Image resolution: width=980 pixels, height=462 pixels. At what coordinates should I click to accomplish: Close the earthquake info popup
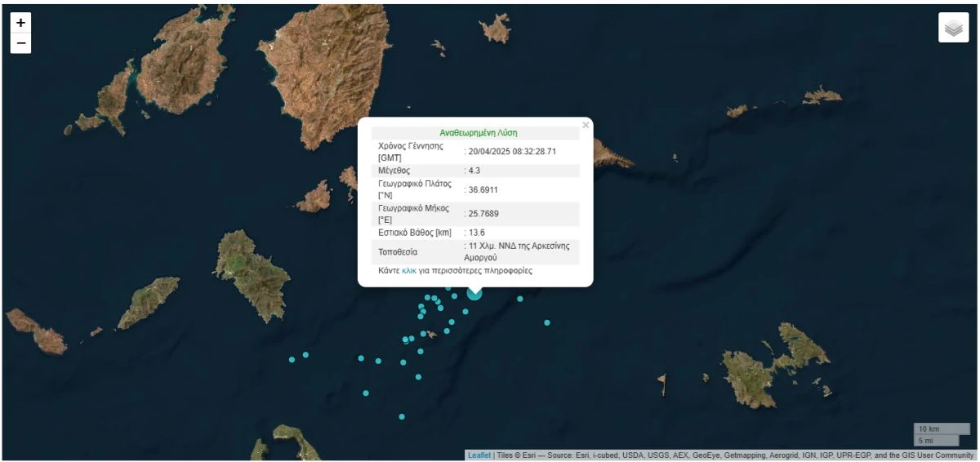[586, 126]
